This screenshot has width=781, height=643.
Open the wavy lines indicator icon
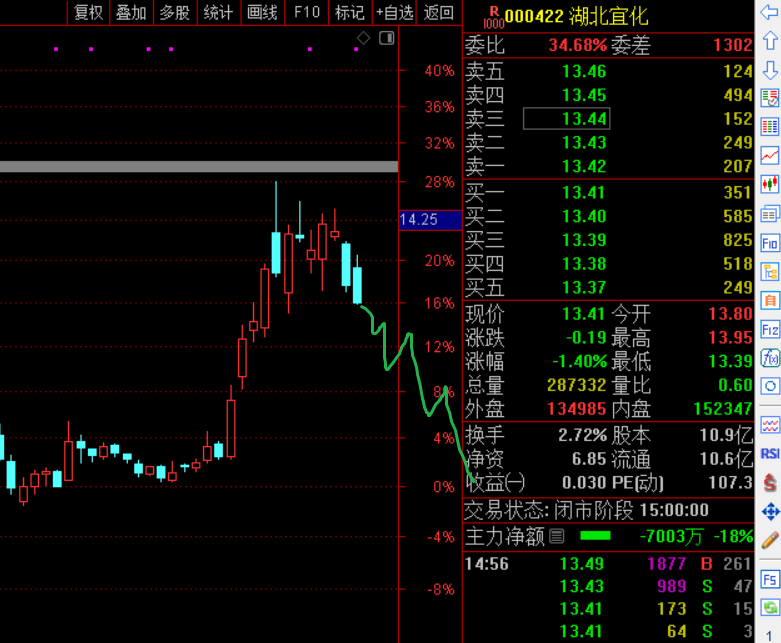tap(770, 426)
